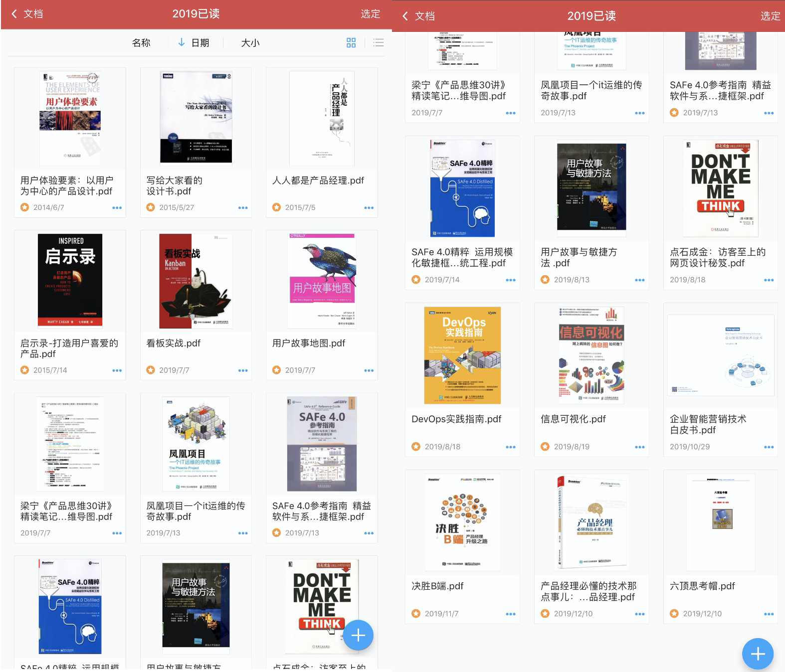Open file name 六顶思考帽.pdf
The height and width of the screenshot is (672, 785).
pos(702,586)
